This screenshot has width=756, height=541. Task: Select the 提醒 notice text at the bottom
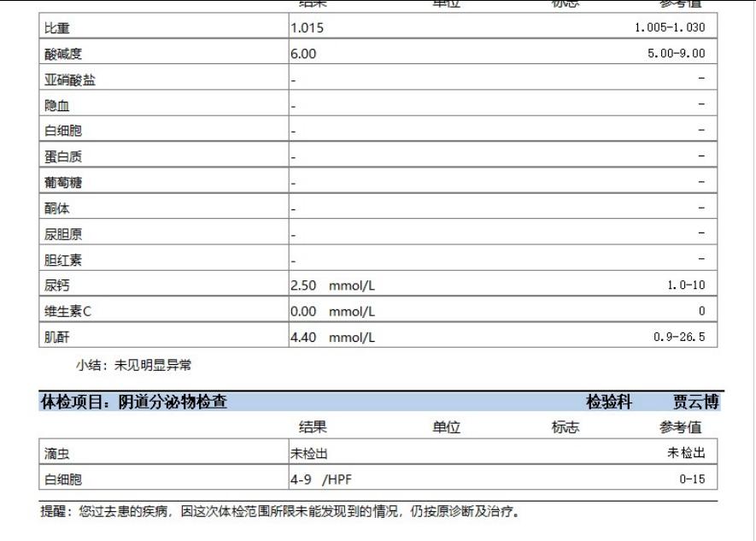pos(280,513)
